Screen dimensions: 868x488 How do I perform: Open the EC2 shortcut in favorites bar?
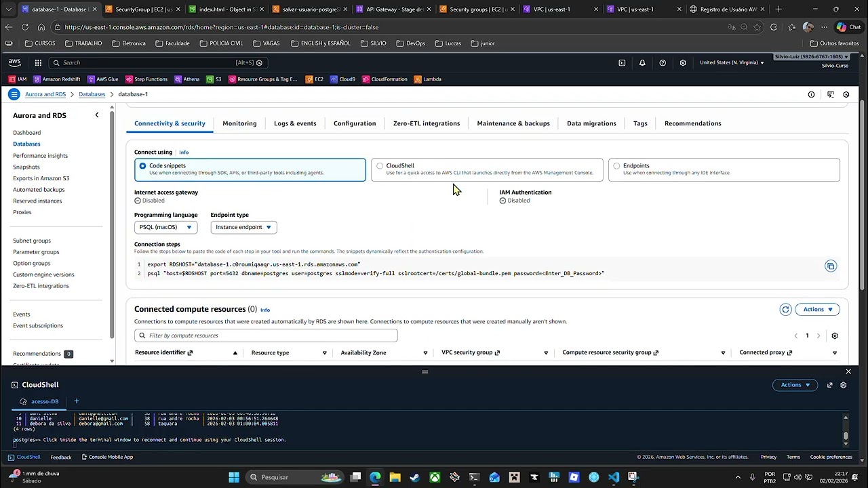pos(314,79)
